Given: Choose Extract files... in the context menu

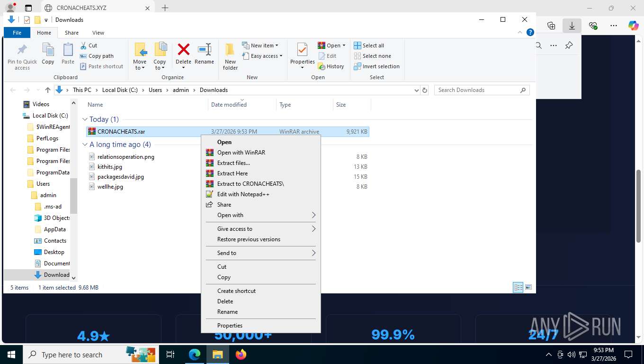Looking at the screenshot, I should tap(260, 163).
